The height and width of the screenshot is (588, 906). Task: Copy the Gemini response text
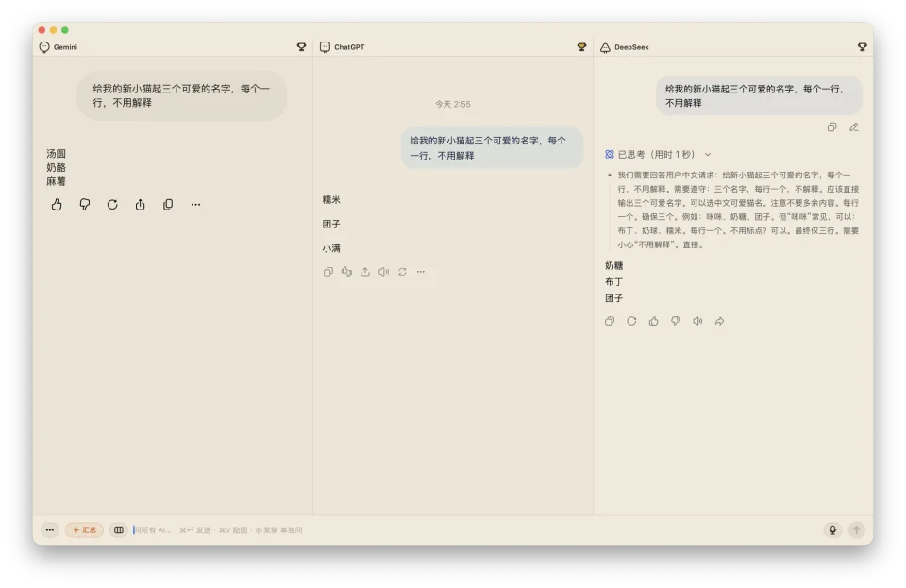click(168, 205)
